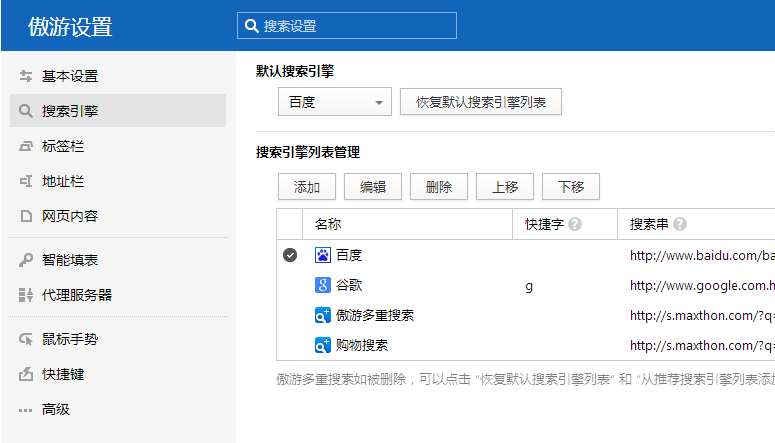Click the advanced ellipsis icon

click(x=26, y=410)
